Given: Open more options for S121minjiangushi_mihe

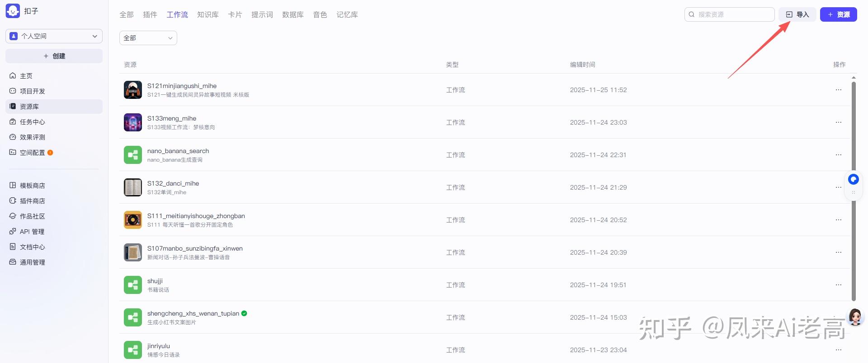Looking at the screenshot, I should click(838, 90).
